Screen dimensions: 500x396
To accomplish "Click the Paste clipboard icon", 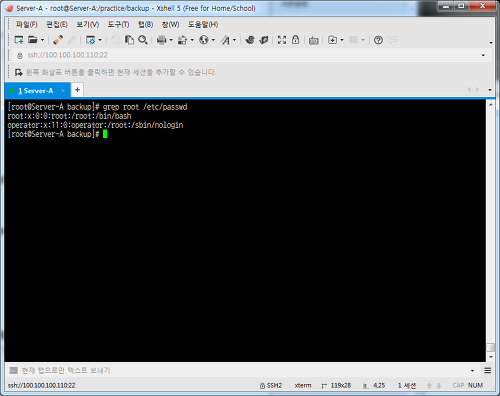I will coord(129,40).
